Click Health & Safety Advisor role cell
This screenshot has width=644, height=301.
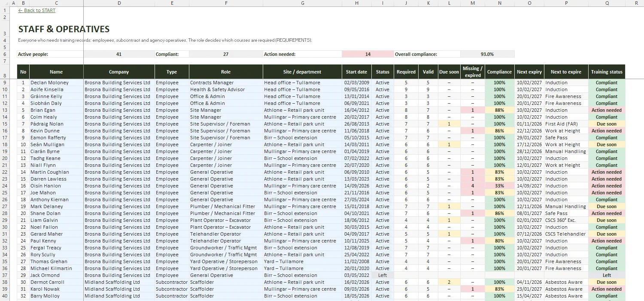[226, 89]
